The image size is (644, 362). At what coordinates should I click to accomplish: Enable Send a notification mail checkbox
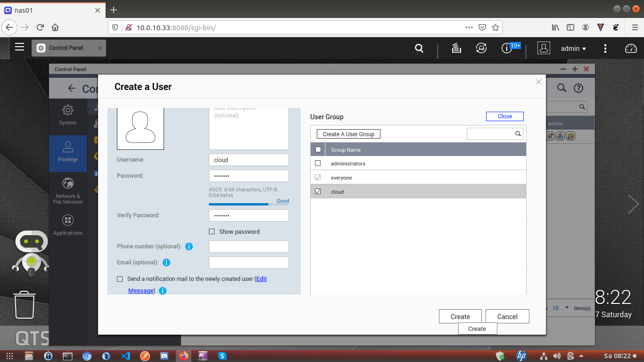coord(120,279)
